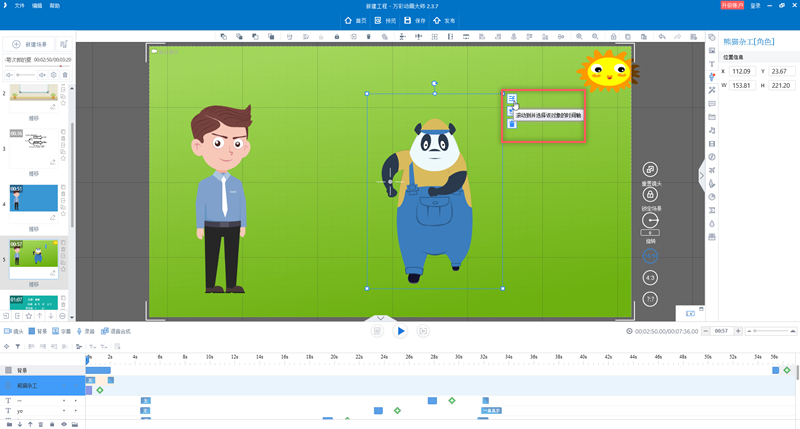Click the lock icon in top toolbar
Viewport: 800px width, 429px height.
tap(337, 37)
